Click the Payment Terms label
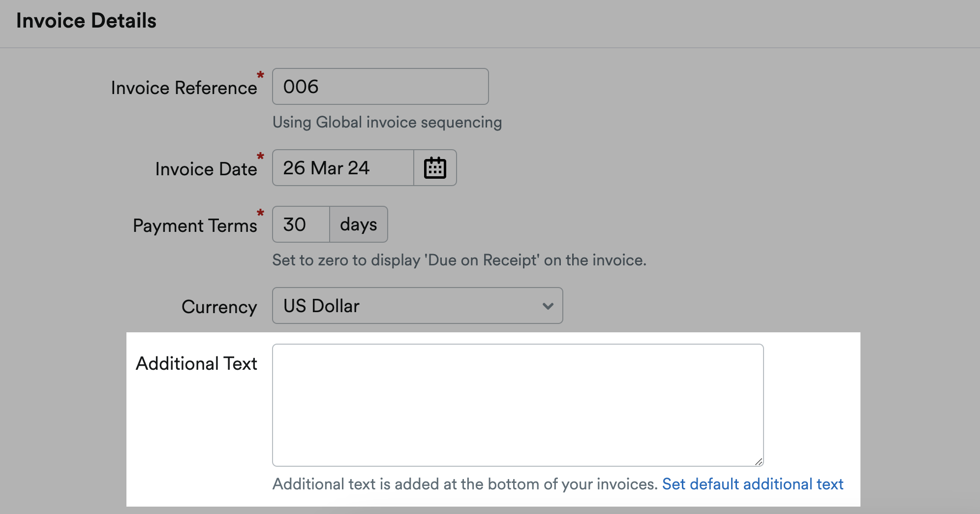 point(196,225)
